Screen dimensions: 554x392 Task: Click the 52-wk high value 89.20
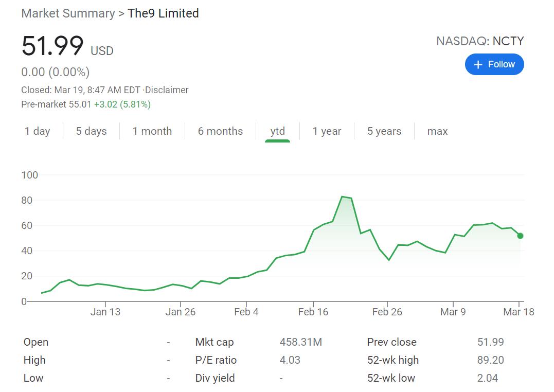click(x=490, y=360)
